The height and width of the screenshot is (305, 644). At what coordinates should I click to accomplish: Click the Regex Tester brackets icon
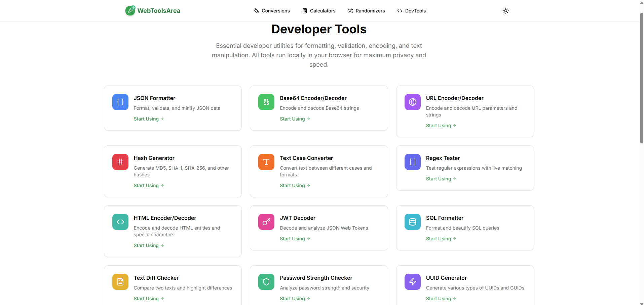pyautogui.click(x=413, y=162)
